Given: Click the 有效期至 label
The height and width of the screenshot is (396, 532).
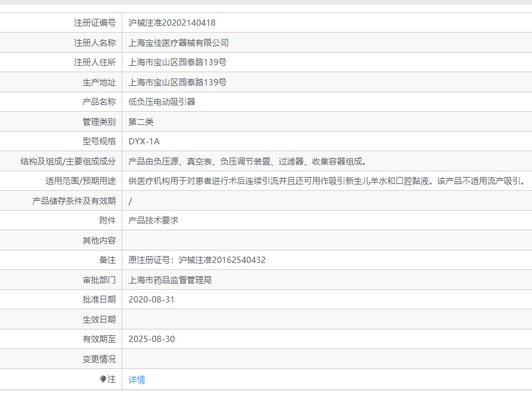Looking at the screenshot, I should 99,340.
